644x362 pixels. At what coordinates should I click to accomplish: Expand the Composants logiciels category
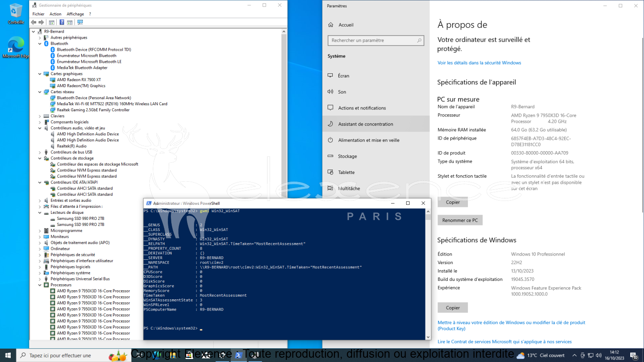pos(40,122)
